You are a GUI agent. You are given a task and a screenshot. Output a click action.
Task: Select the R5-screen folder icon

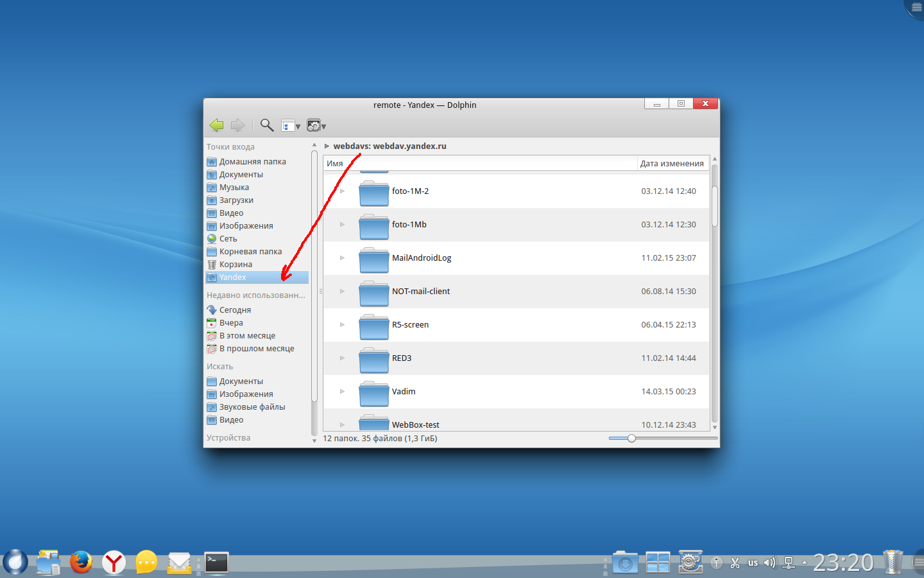tap(374, 326)
